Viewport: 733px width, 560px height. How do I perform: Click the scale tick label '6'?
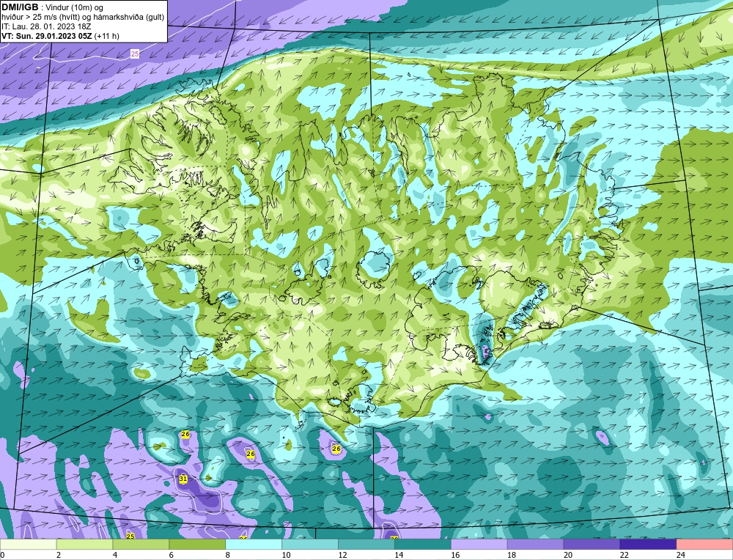click(x=171, y=555)
